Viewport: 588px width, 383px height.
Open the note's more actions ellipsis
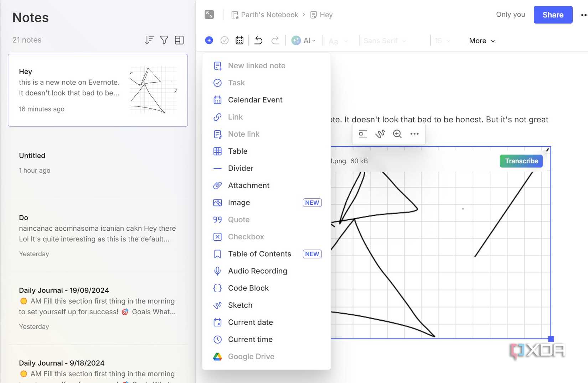coord(584,15)
